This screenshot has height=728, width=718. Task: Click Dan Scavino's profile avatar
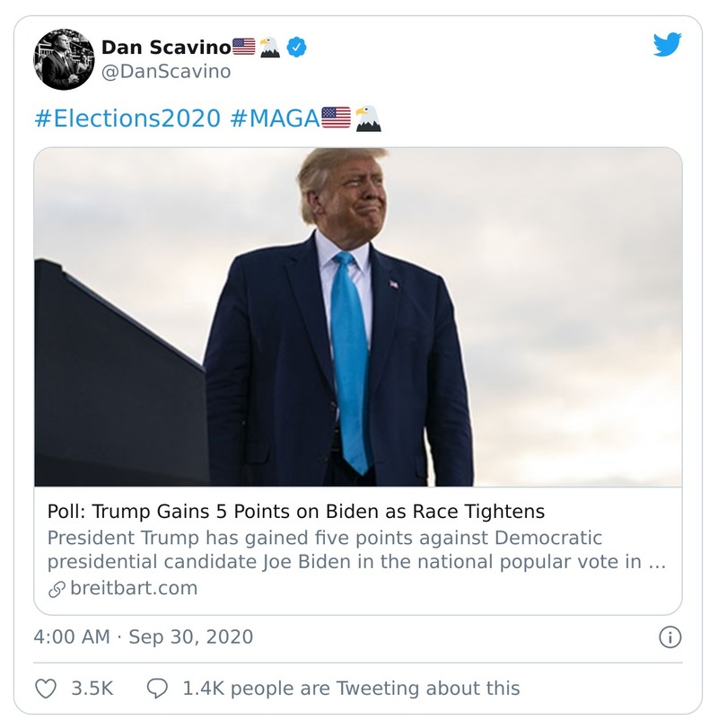pos(59,57)
